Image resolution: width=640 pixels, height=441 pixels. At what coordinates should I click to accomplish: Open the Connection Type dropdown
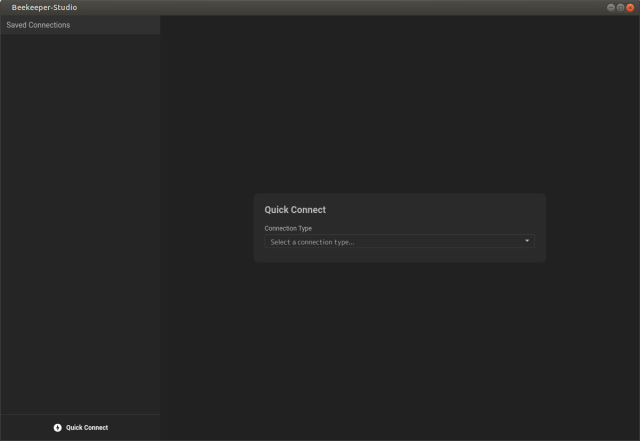(399, 241)
